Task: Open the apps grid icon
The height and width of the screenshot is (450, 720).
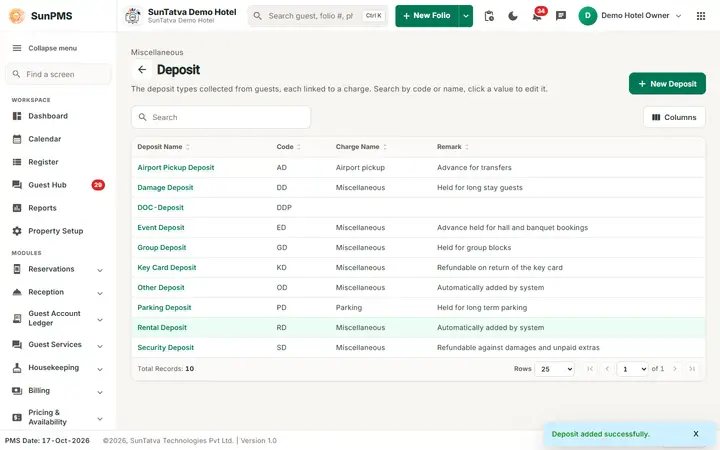Action: coord(701,16)
